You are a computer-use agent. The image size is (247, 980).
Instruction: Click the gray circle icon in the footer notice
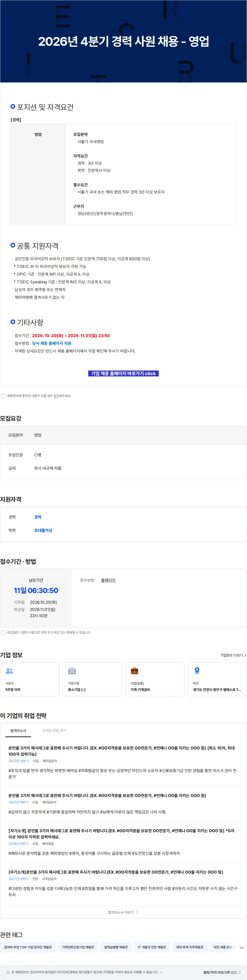[8, 972]
